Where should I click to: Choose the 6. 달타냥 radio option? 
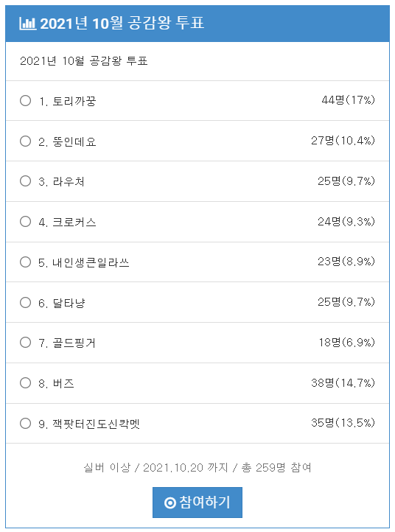26,302
